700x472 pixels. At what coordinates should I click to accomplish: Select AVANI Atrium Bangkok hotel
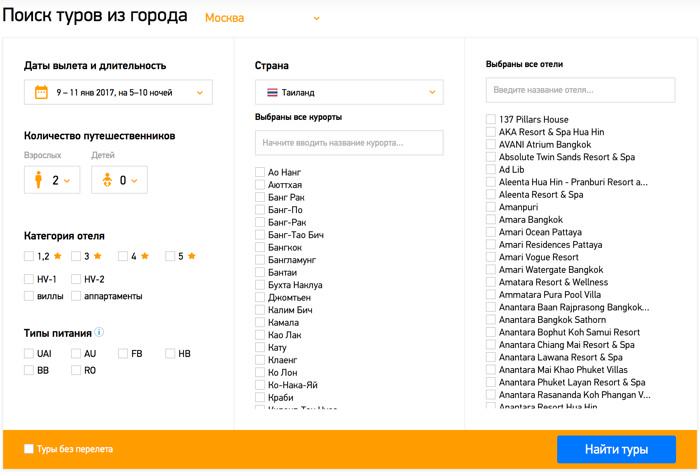click(491, 144)
